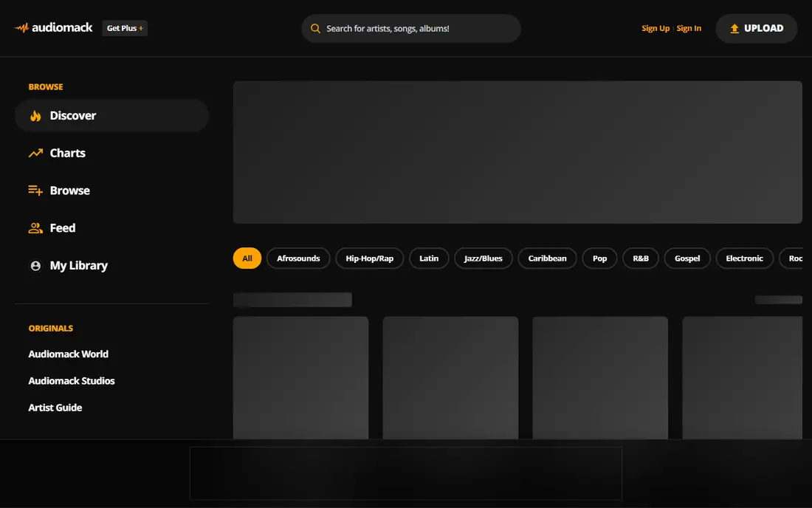Open Browse in the sidebar
812x508 pixels.
point(112,190)
